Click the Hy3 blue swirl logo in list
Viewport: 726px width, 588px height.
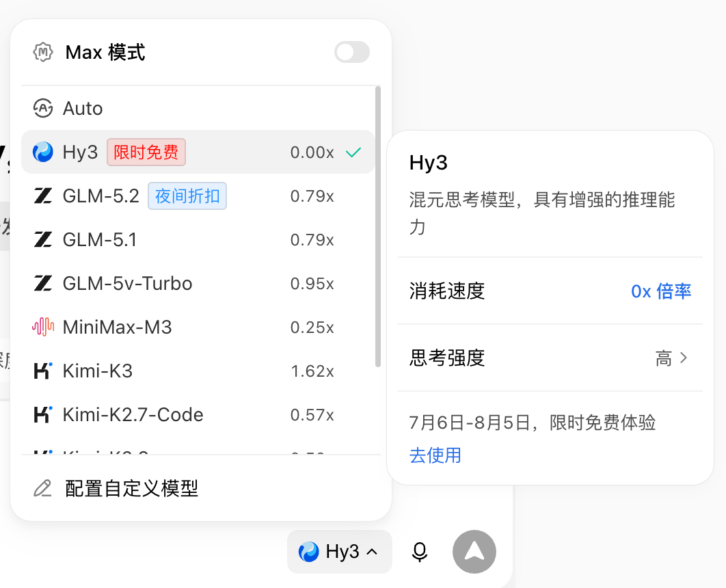[43, 152]
